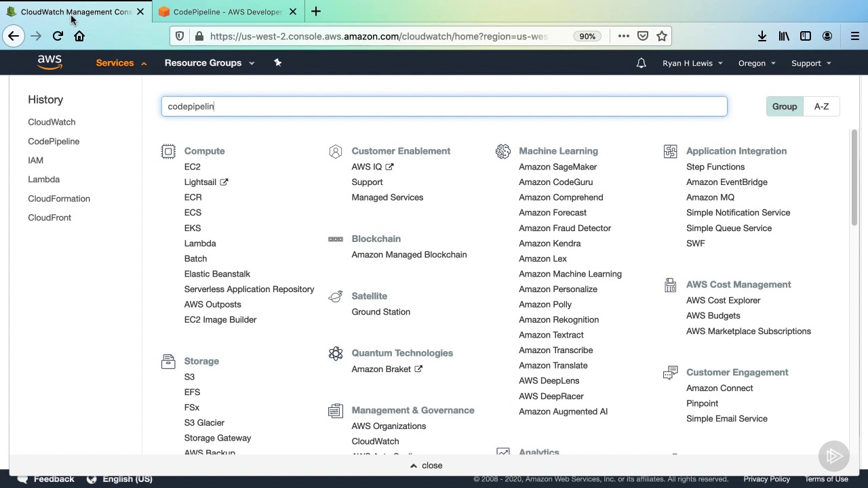Open the EC2 service link
Viewport: 868px width, 488px height.
pyautogui.click(x=192, y=167)
